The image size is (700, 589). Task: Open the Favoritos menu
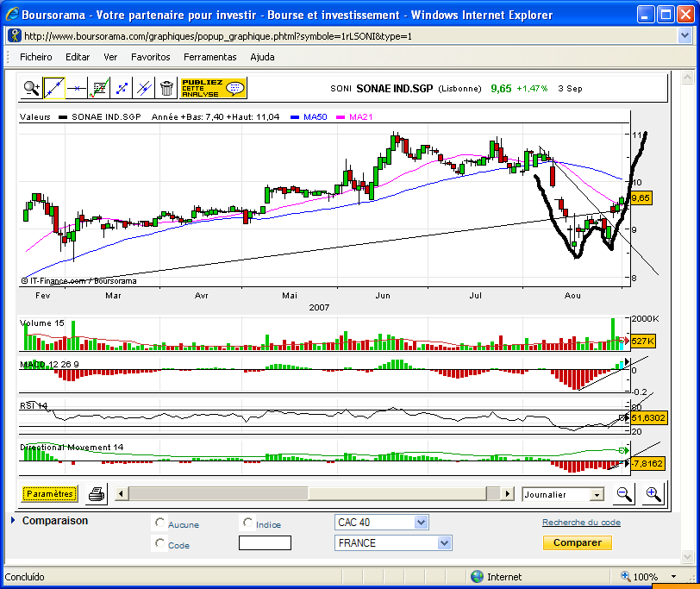(x=150, y=57)
